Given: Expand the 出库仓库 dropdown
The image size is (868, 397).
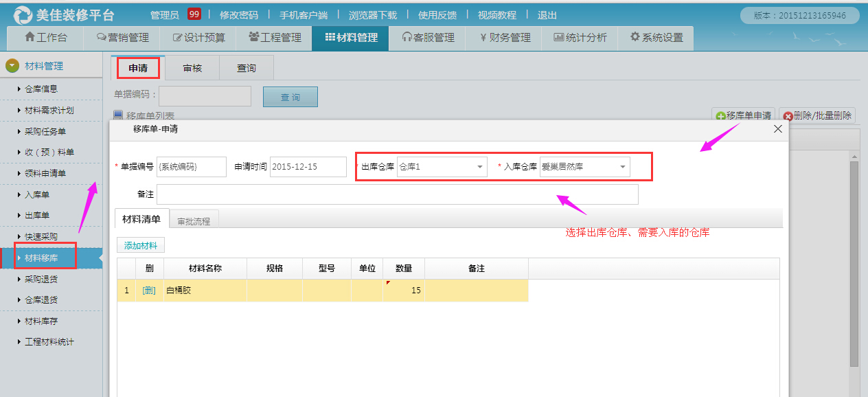Looking at the screenshot, I should click(x=479, y=167).
